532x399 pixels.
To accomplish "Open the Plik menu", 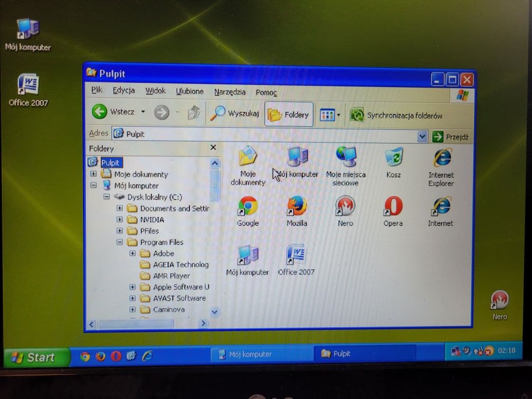I will (97, 90).
